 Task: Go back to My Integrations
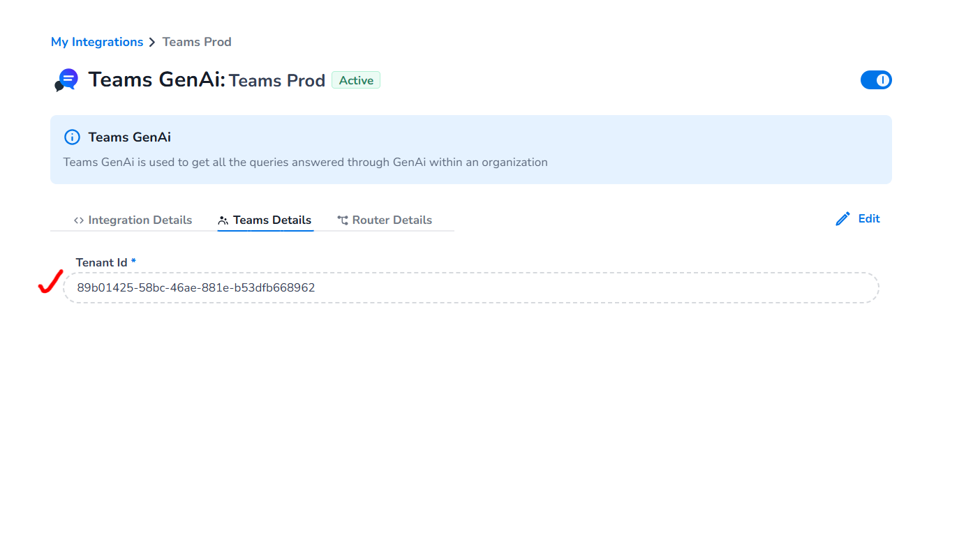(97, 42)
